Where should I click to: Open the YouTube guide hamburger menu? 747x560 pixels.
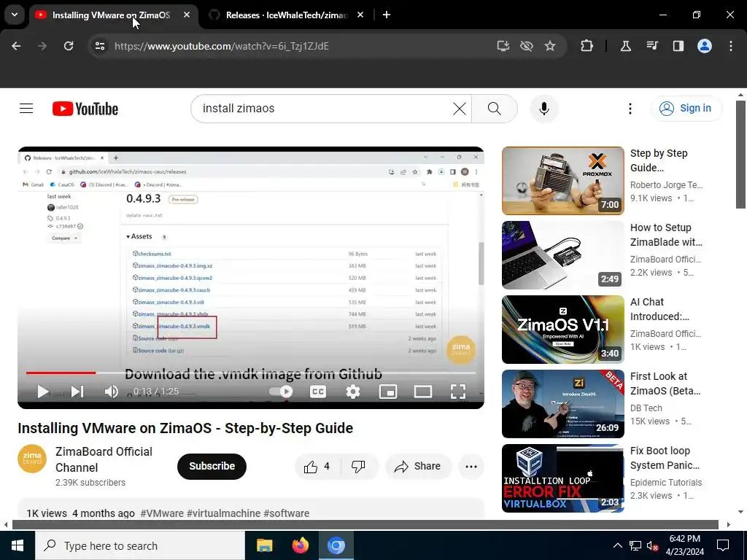click(x=26, y=109)
